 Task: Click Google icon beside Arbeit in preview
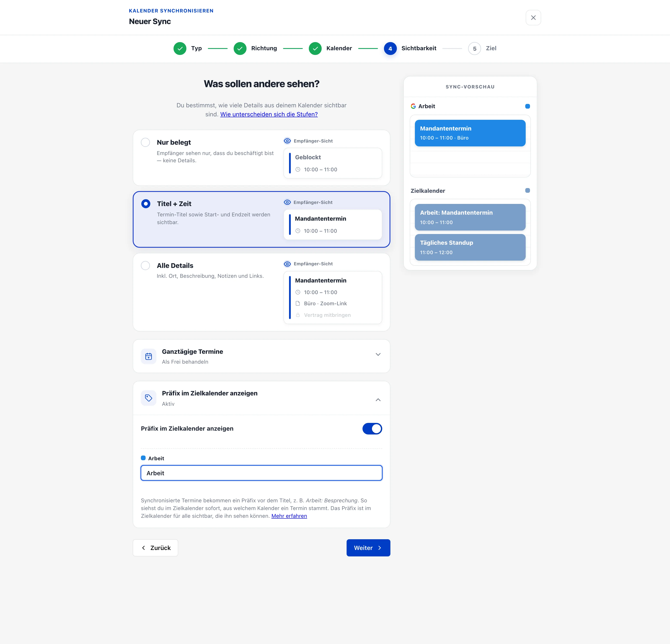(413, 106)
